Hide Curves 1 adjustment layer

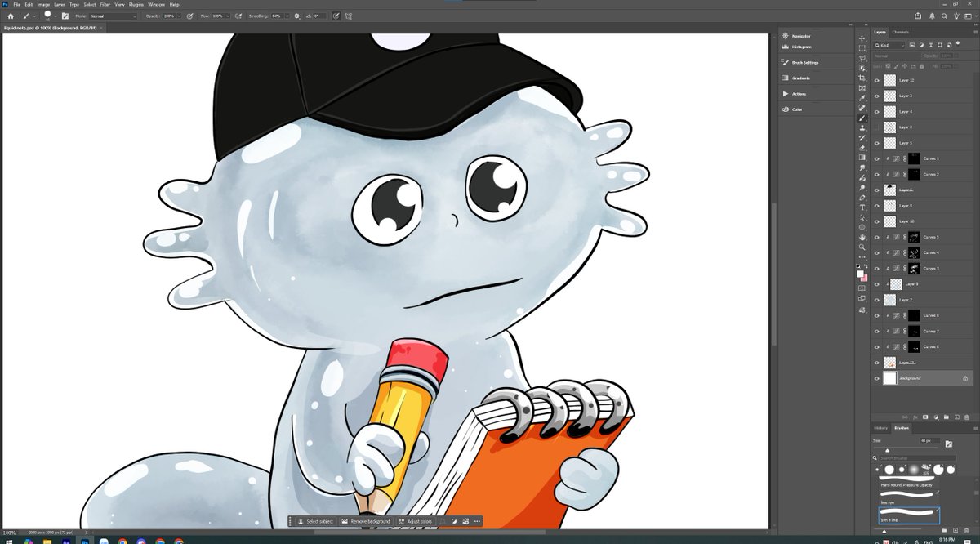pos(877,158)
